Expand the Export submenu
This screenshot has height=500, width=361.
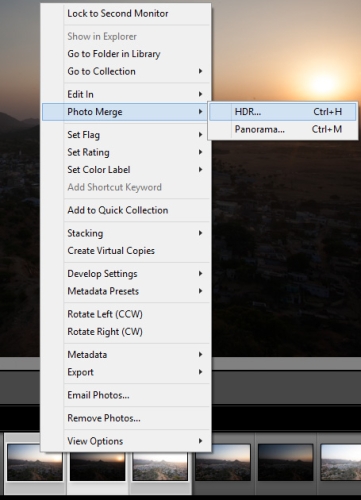(x=126, y=372)
